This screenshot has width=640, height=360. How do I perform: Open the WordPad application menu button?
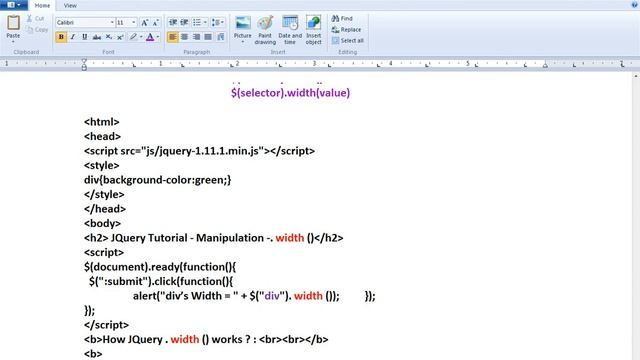[x=13, y=5]
